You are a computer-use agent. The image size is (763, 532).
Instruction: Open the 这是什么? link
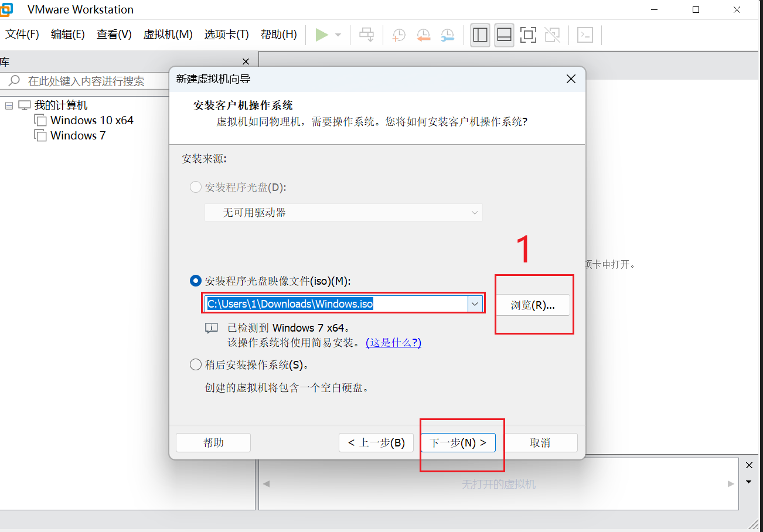click(393, 343)
